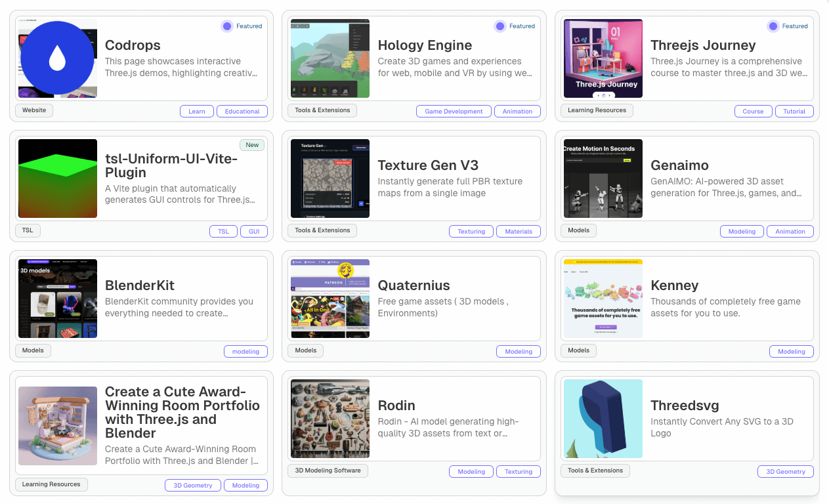Select the 'TSL' category label on the plugin card

pyautogui.click(x=28, y=230)
